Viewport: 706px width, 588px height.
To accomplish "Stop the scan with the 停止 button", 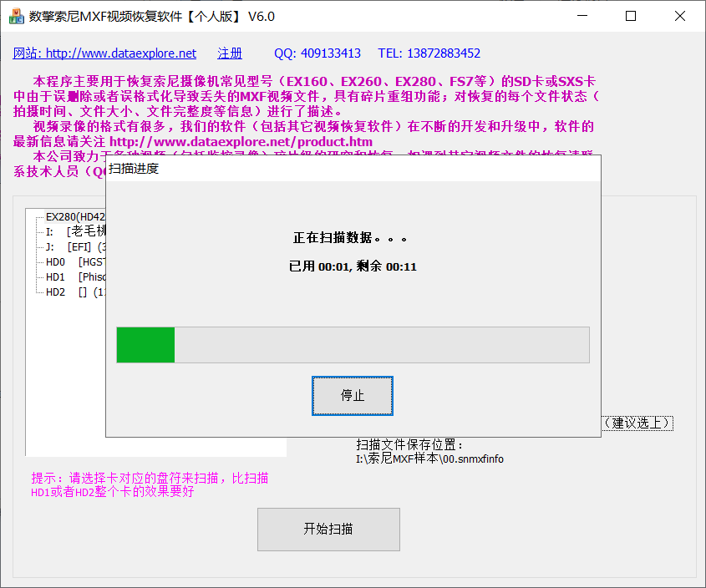I will click(x=352, y=396).
